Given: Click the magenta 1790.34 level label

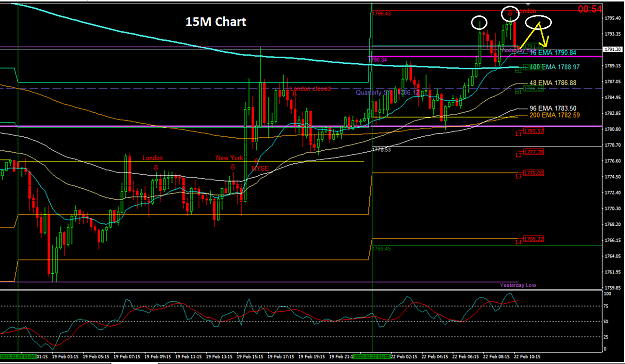Looking at the screenshot, I should (377, 60).
